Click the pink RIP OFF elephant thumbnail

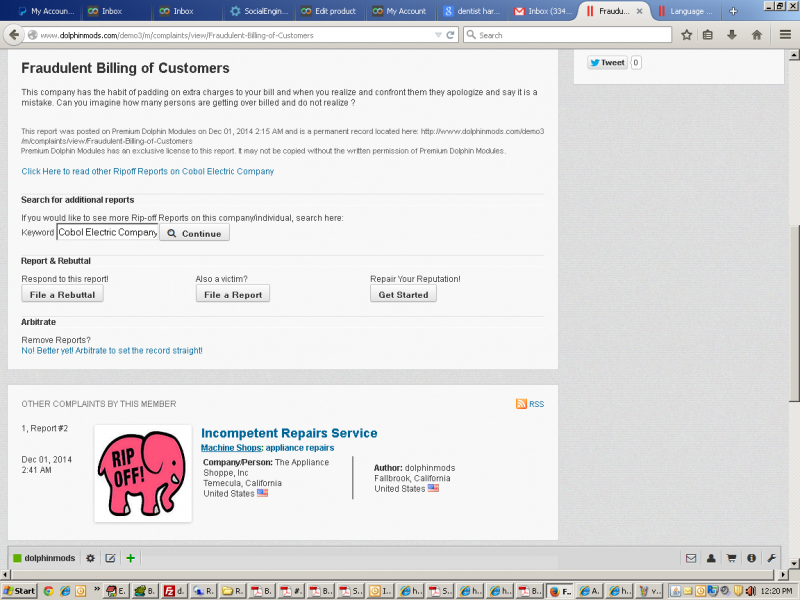point(143,473)
